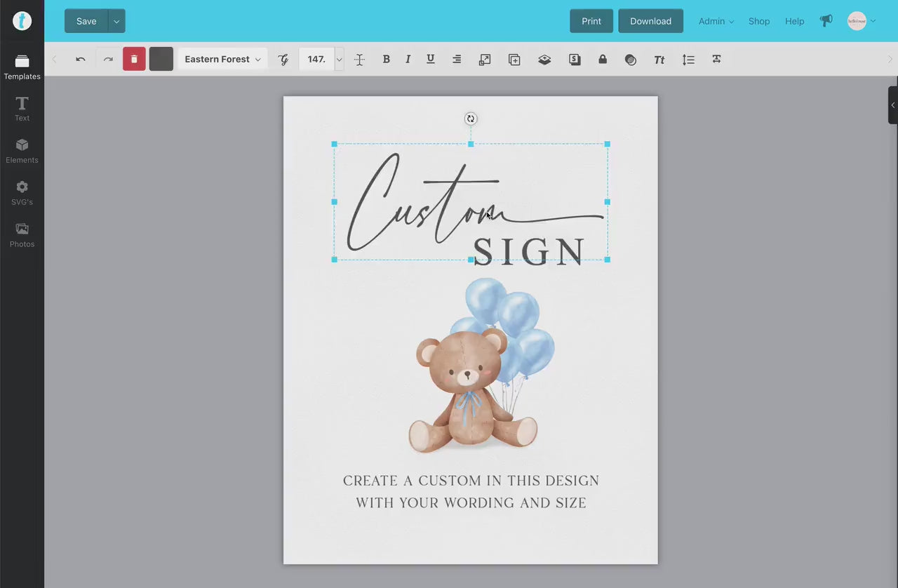Image resolution: width=898 pixels, height=588 pixels.
Task: Undo the last action
Action: [x=81, y=60]
